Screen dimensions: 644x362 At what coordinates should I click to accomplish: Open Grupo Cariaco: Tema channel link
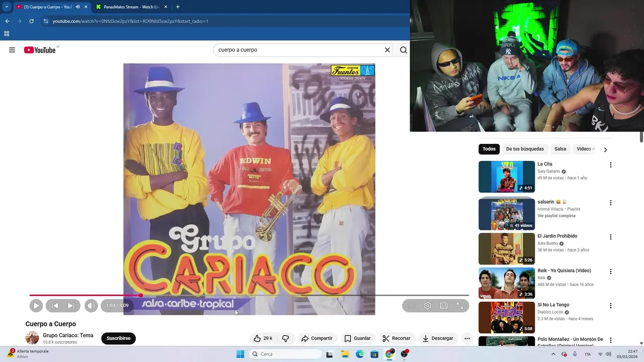(x=68, y=335)
